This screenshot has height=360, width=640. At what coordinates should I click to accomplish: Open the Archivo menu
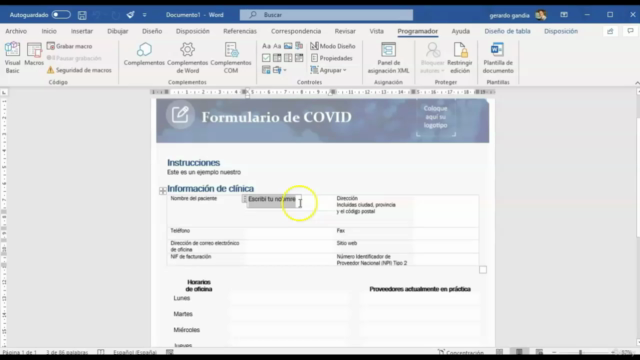coord(16,31)
